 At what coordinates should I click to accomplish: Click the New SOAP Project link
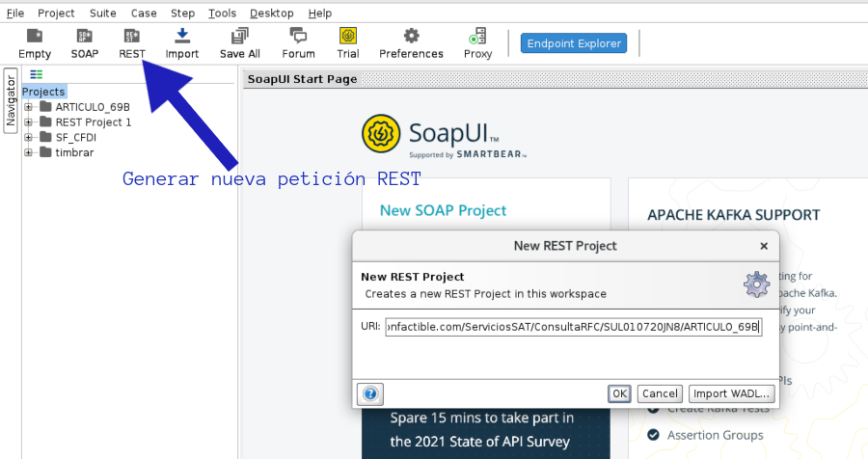(x=443, y=210)
